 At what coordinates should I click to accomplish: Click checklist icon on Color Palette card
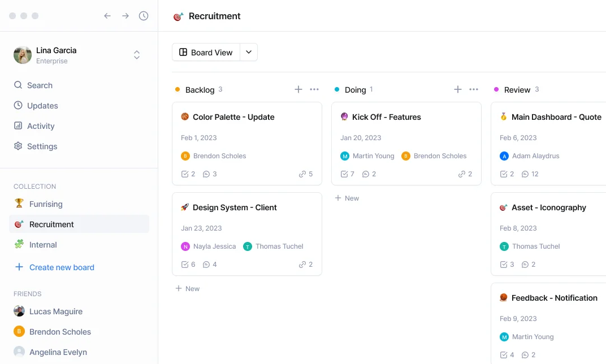click(x=185, y=174)
